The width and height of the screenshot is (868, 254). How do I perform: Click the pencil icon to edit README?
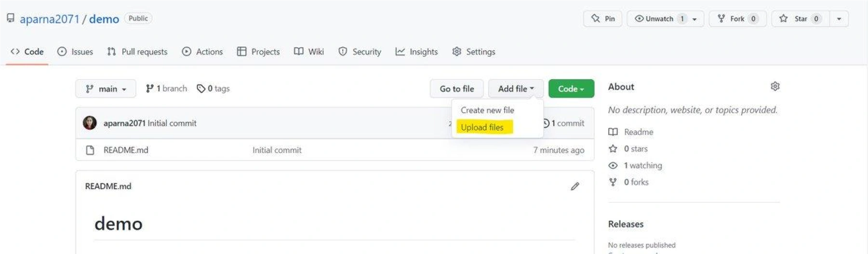click(x=574, y=187)
